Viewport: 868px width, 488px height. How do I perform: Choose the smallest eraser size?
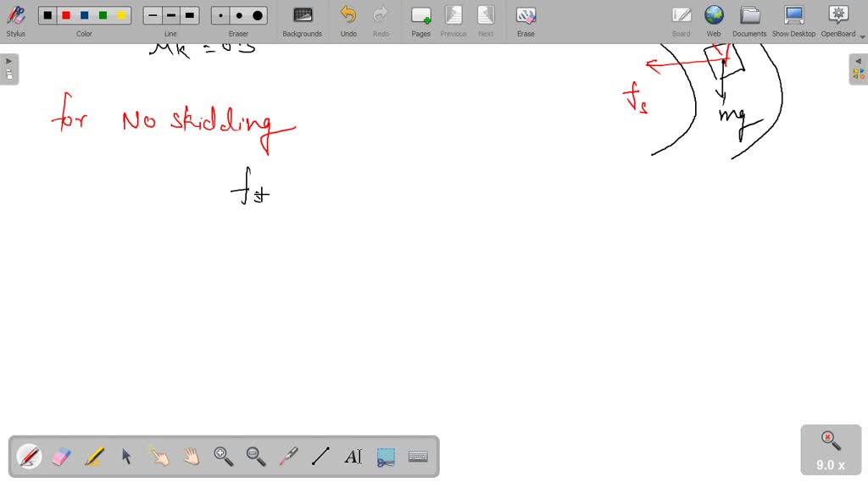click(x=221, y=15)
